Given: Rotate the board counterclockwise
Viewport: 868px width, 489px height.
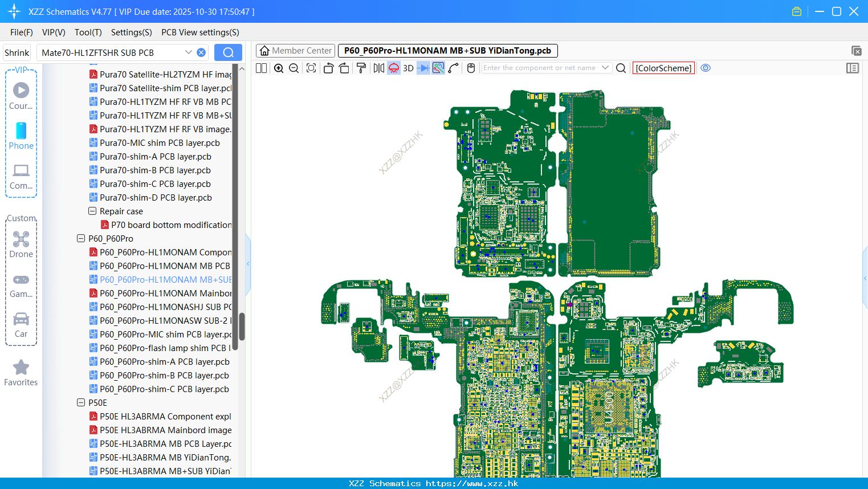Looking at the screenshot, I should [x=328, y=68].
